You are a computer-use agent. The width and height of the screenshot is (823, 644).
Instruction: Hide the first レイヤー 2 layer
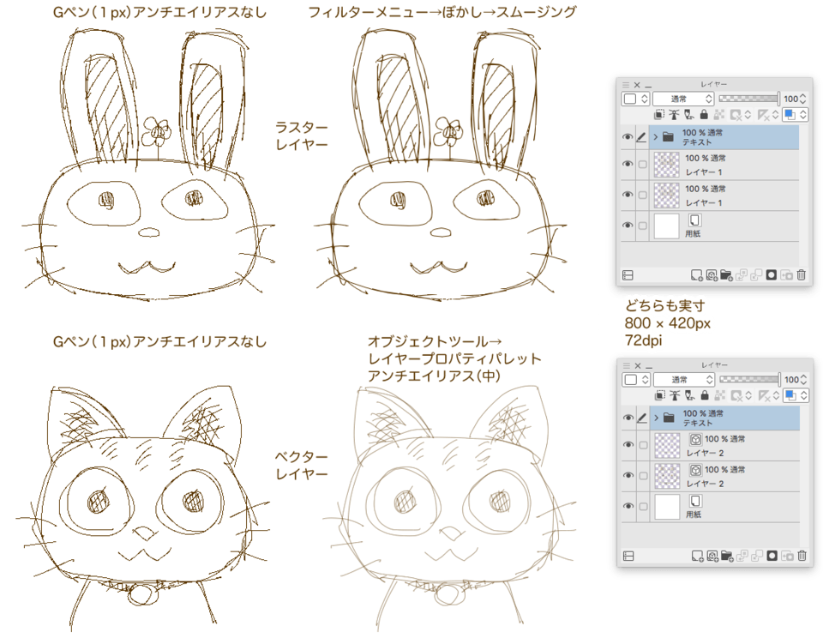628,444
